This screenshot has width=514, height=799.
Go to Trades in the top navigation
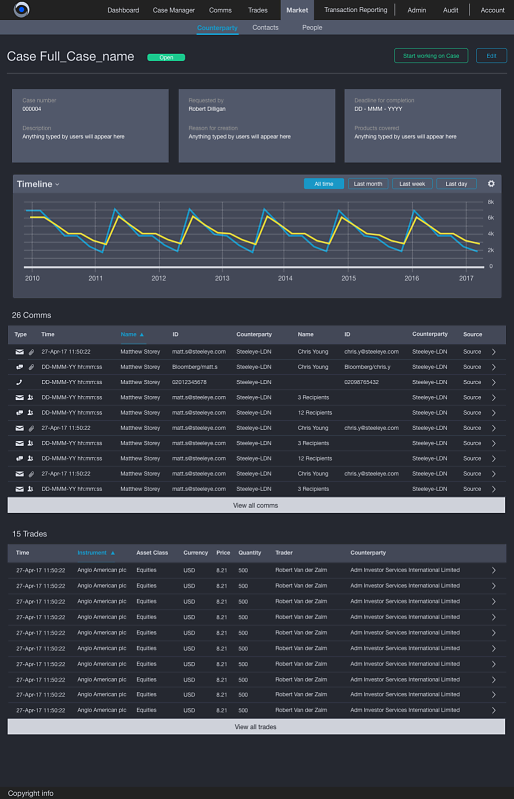point(258,10)
